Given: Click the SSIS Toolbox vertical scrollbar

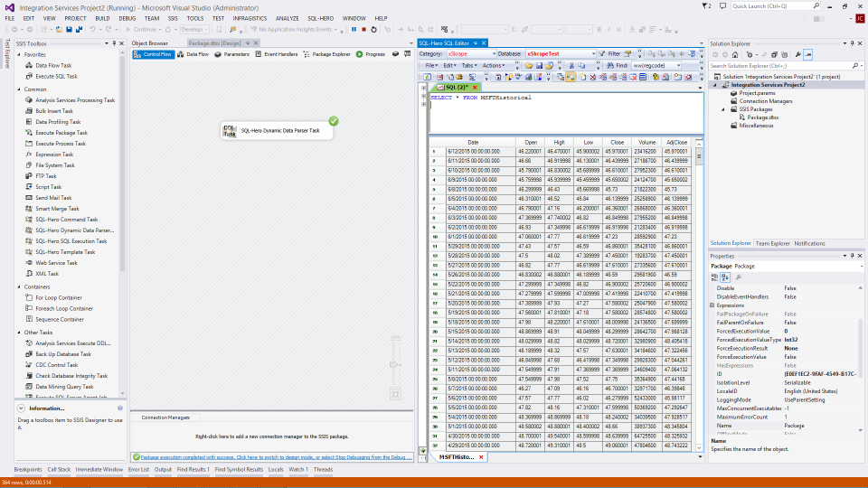Looking at the screenshot, I should coord(122,224).
